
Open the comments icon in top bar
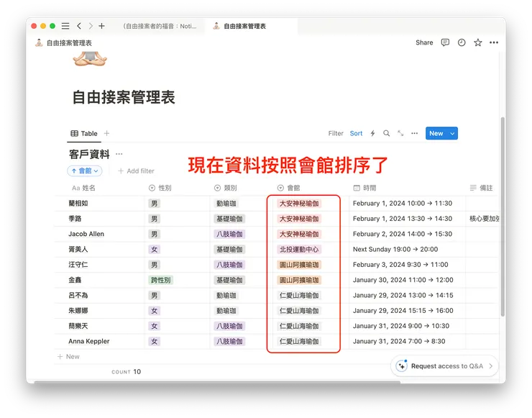pyautogui.click(x=445, y=42)
